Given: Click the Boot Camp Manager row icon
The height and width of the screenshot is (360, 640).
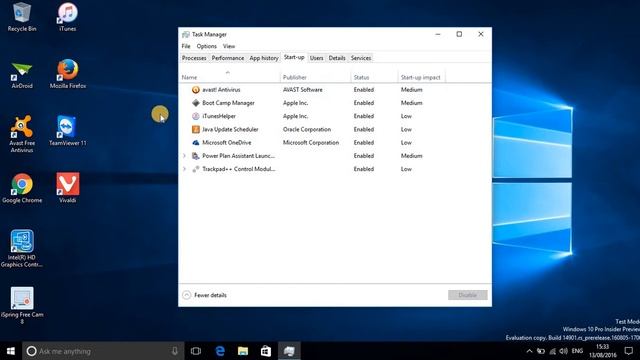Looking at the screenshot, I should [x=196, y=103].
